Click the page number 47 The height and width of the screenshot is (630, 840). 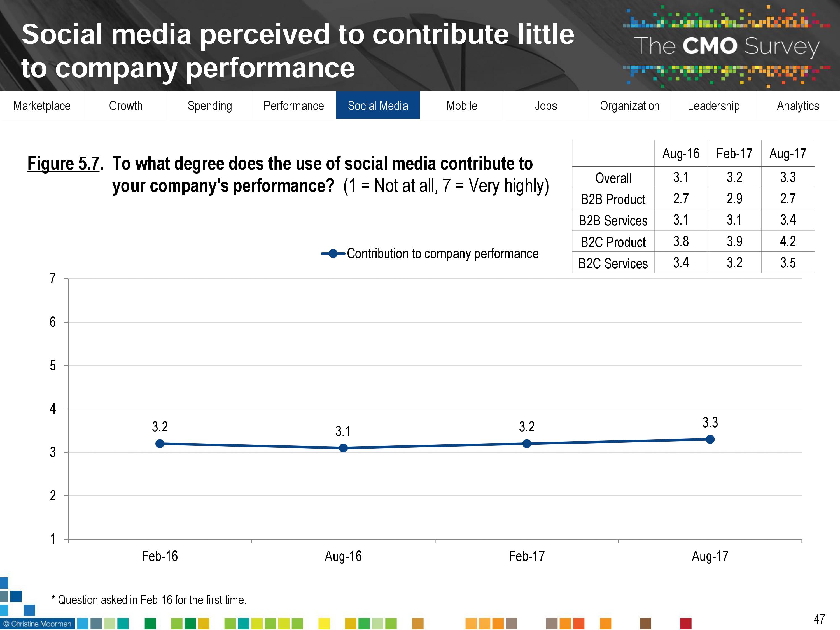click(x=819, y=619)
